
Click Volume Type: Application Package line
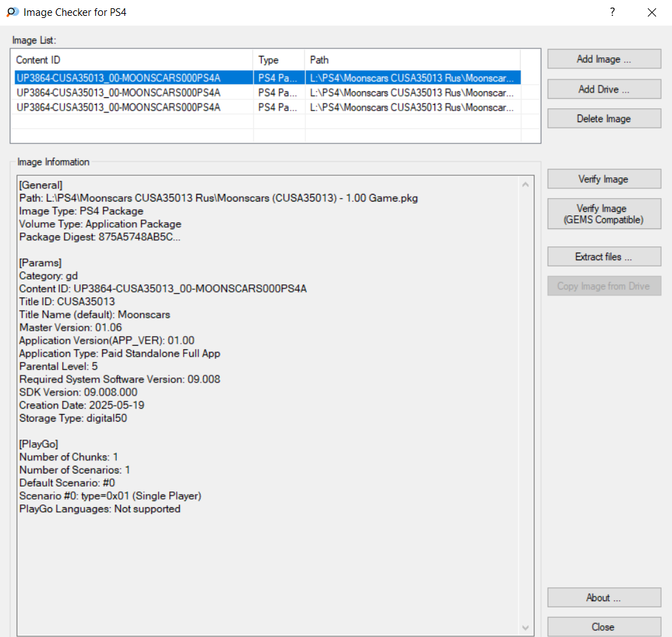pos(100,224)
